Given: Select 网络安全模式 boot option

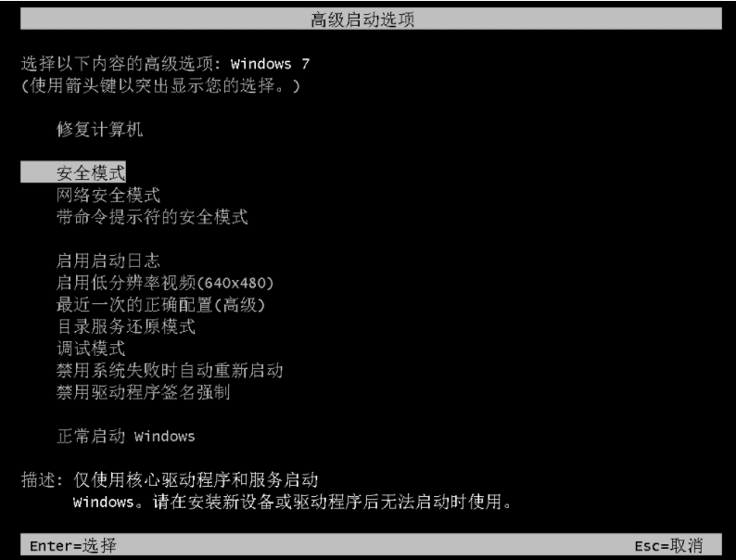Looking at the screenshot, I should [x=108, y=195].
